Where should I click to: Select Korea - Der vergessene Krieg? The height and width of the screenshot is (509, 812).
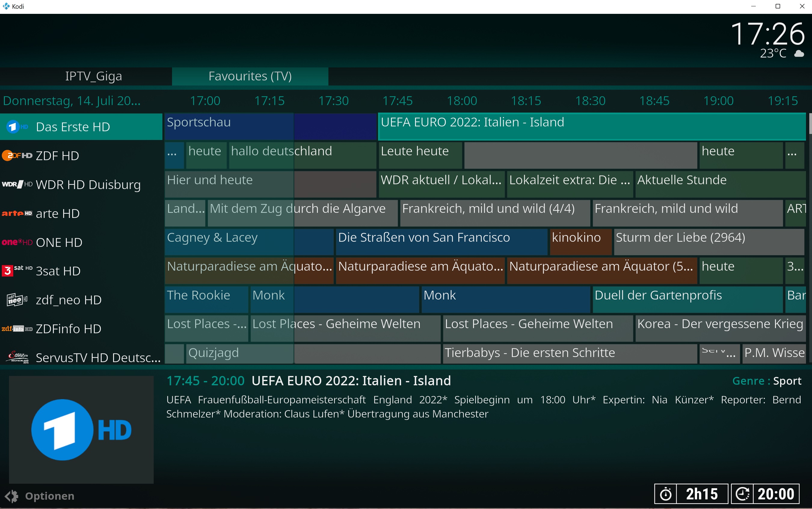coord(720,328)
